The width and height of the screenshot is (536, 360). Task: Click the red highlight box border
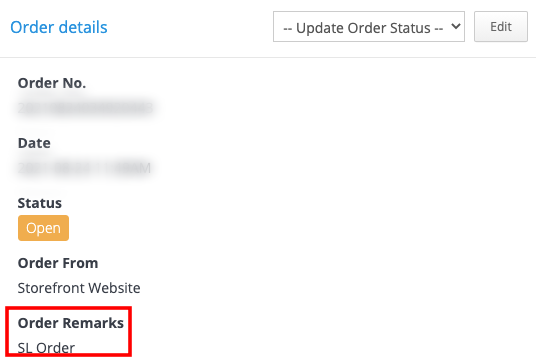coord(68,308)
